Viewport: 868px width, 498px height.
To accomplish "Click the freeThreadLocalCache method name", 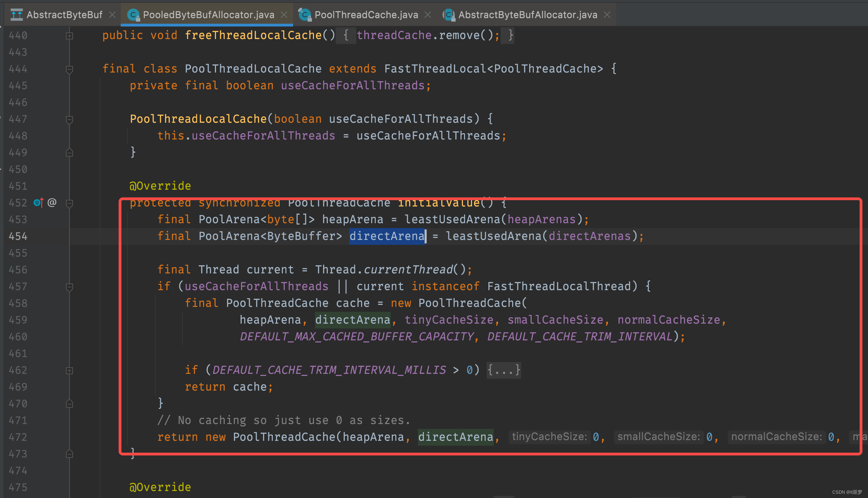I will point(253,35).
